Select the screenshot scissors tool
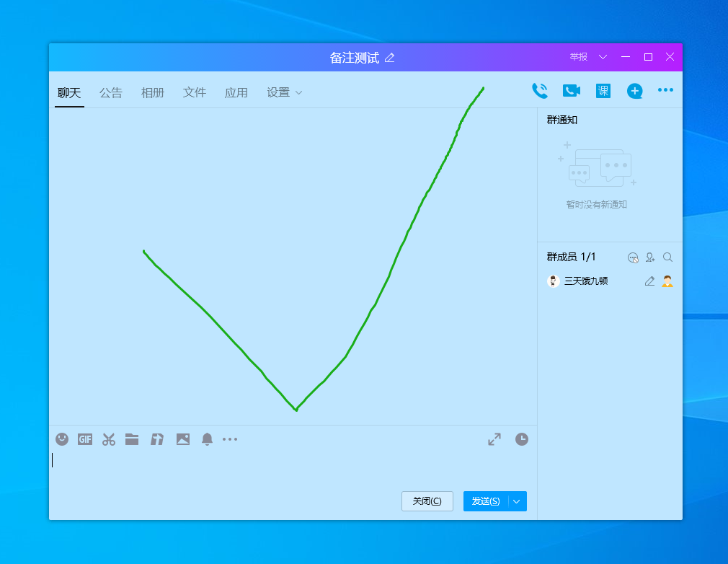Viewport: 728px width, 564px height. tap(109, 439)
